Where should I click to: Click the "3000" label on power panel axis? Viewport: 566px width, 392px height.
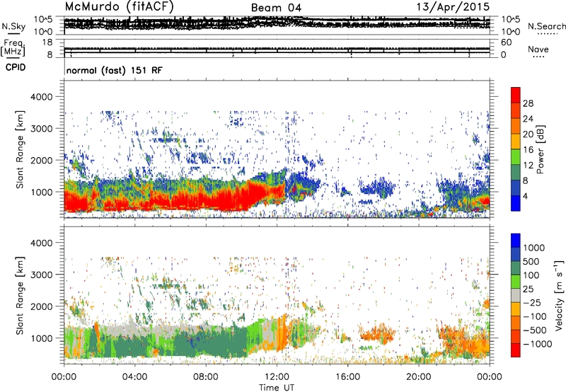pyautogui.click(x=42, y=129)
